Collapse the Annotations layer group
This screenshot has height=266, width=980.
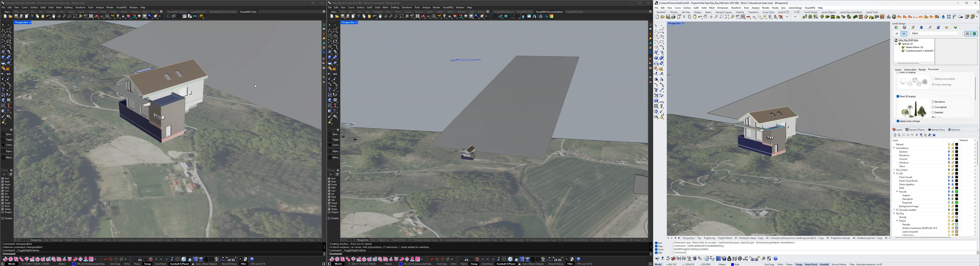894,148
